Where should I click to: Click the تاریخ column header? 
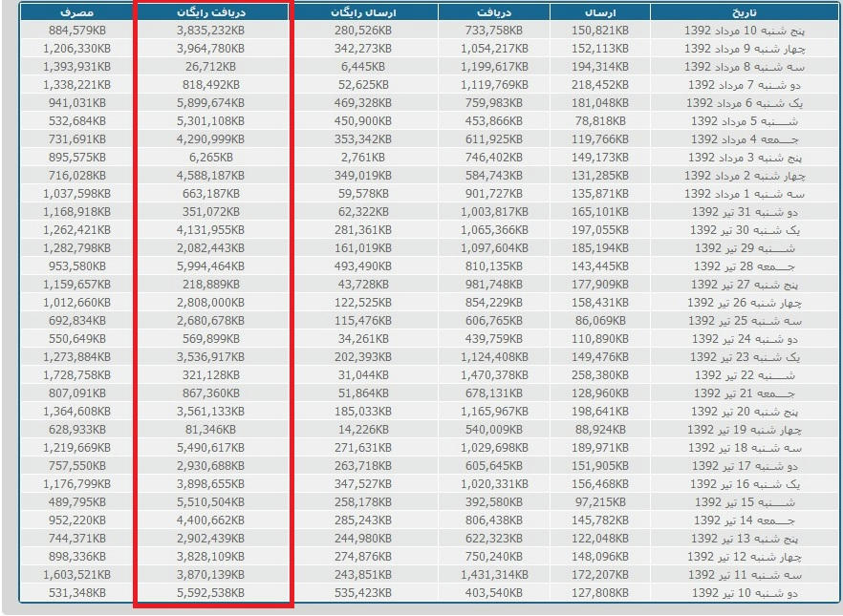(x=744, y=12)
